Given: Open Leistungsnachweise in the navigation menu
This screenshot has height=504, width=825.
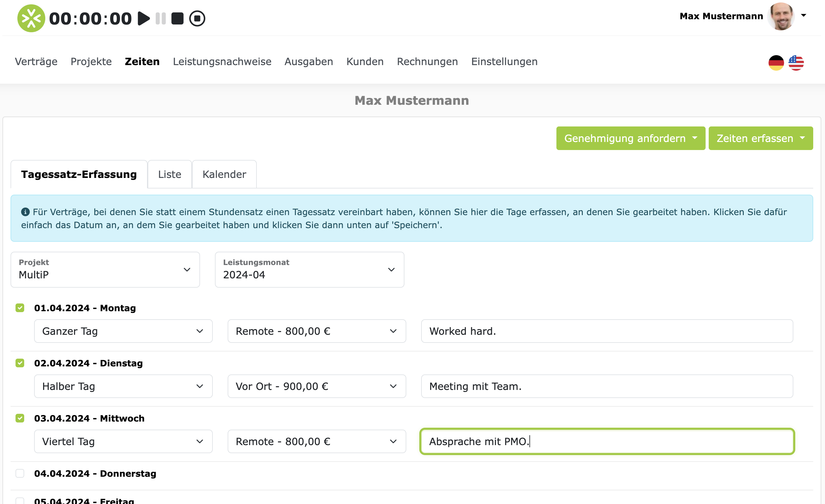Looking at the screenshot, I should (x=222, y=62).
